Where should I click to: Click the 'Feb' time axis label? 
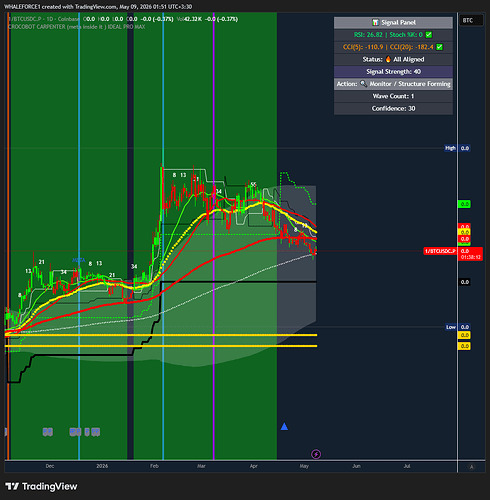pos(154,466)
